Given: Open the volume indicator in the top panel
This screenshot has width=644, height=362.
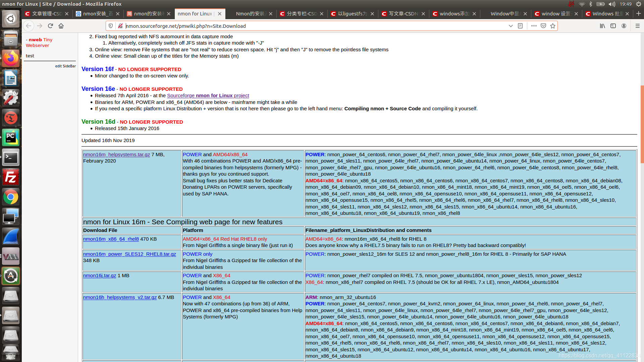Looking at the screenshot, I should coord(612,4).
